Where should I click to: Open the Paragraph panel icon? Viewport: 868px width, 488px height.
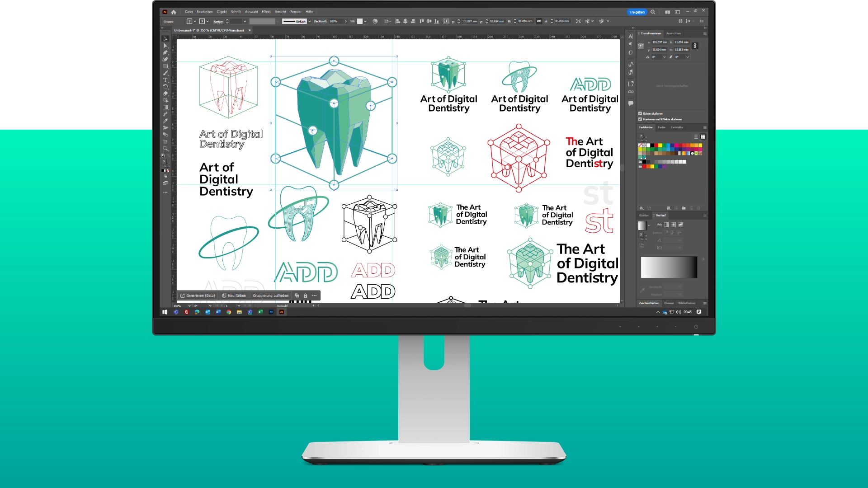[631, 44]
